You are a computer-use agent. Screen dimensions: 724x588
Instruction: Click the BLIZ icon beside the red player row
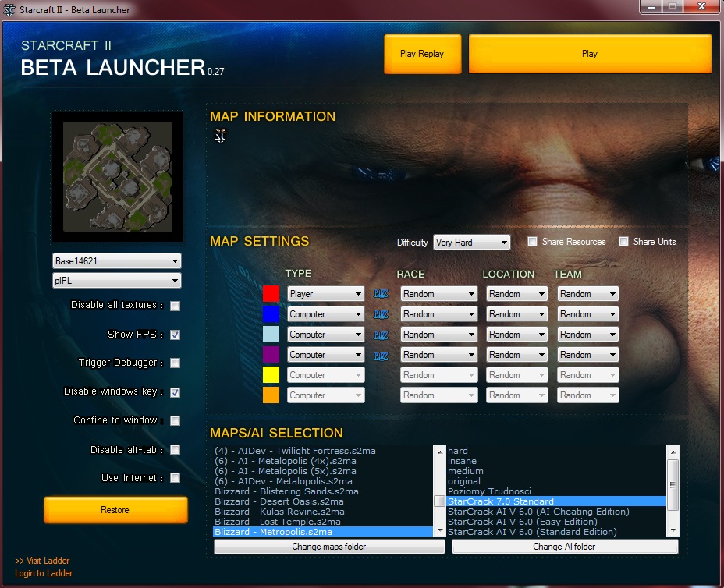(x=381, y=293)
